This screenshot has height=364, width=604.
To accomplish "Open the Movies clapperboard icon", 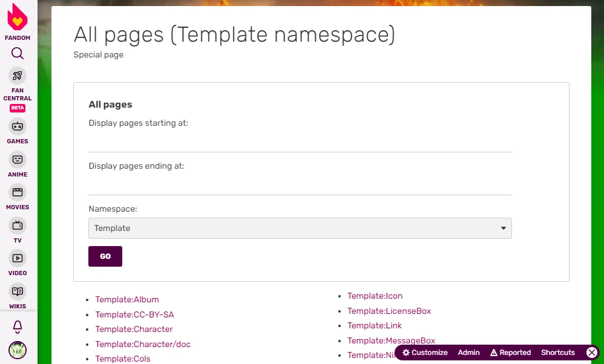I will (x=18, y=193).
